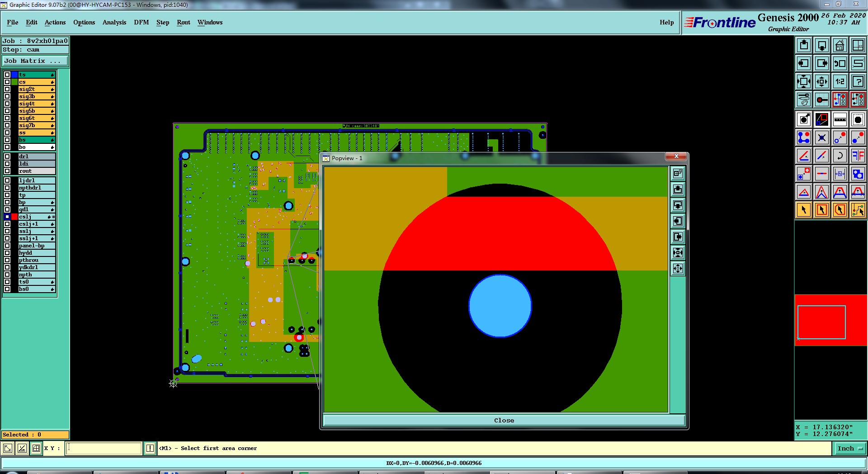Click the previous view icon with the curved arrow
This screenshot has height=474, width=868.
pyautogui.click(x=840, y=63)
